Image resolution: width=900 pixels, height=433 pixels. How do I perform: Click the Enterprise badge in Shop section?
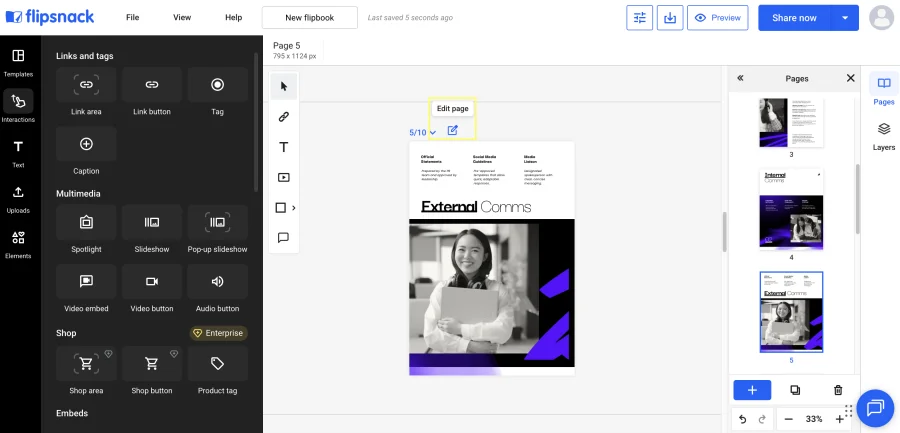[219, 333]
